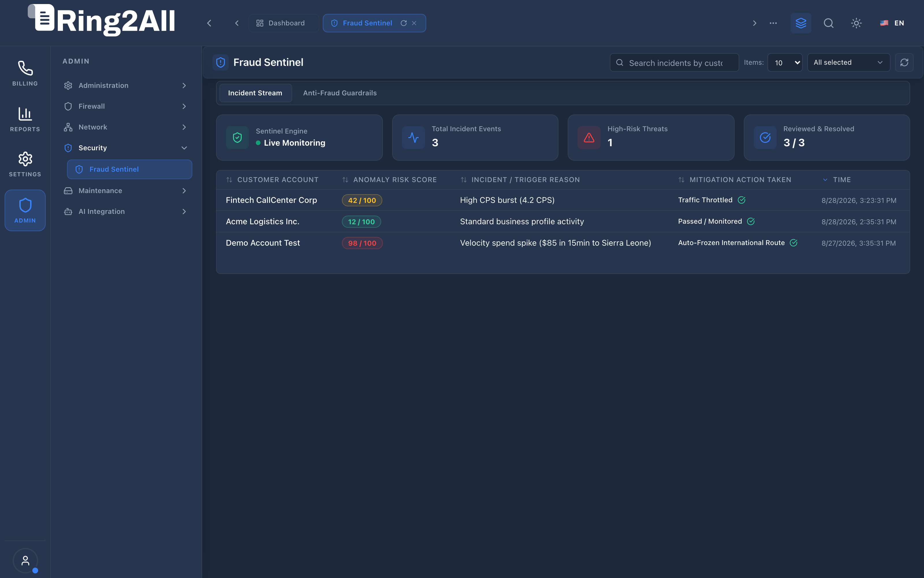Screen dimensions: 924x578
Task: Open the EN language selector
Action: click(892, 23)
